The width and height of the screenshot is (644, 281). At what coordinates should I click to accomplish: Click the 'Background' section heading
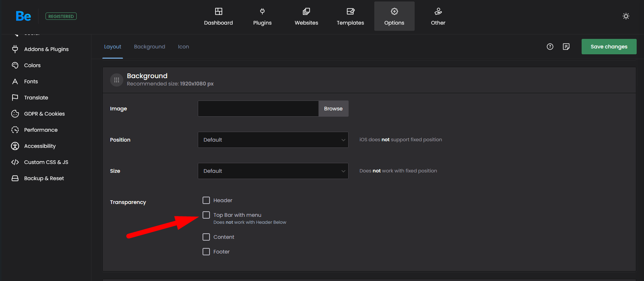coord(147,76)
